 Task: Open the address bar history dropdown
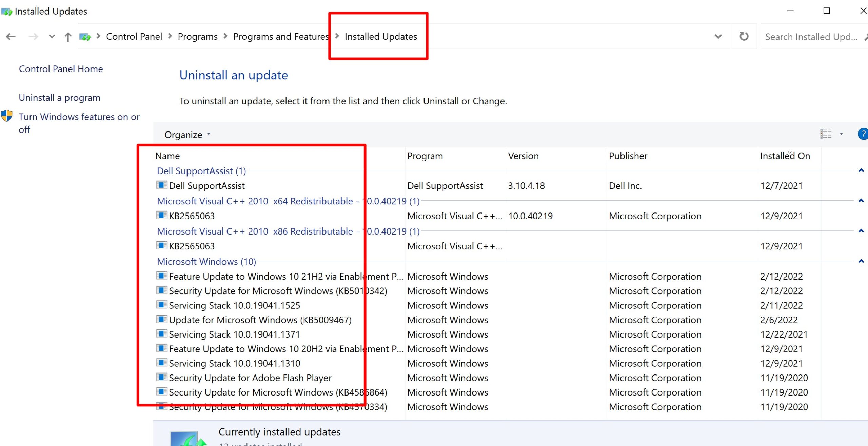click(718, 36)
